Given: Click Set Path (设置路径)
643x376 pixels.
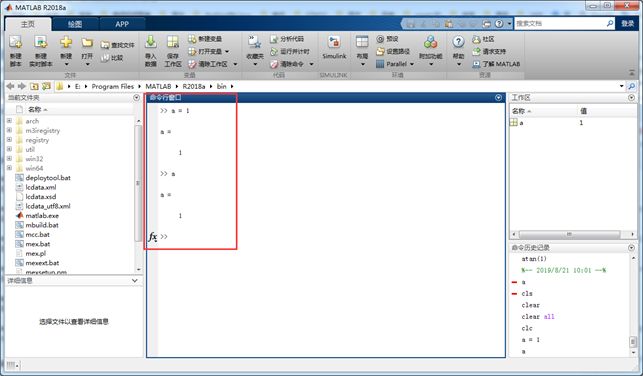Looking at the screenshot, I should tap(393, 51).
